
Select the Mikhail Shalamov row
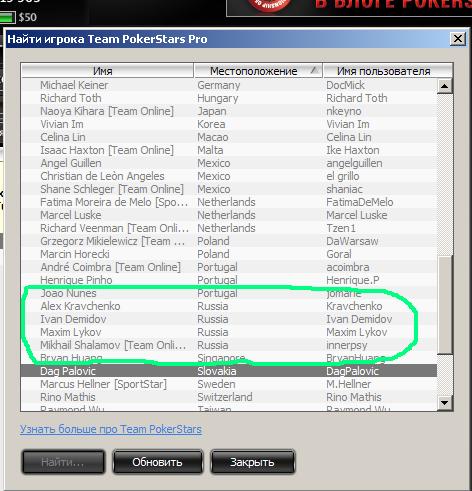click(x=229, y=345)
